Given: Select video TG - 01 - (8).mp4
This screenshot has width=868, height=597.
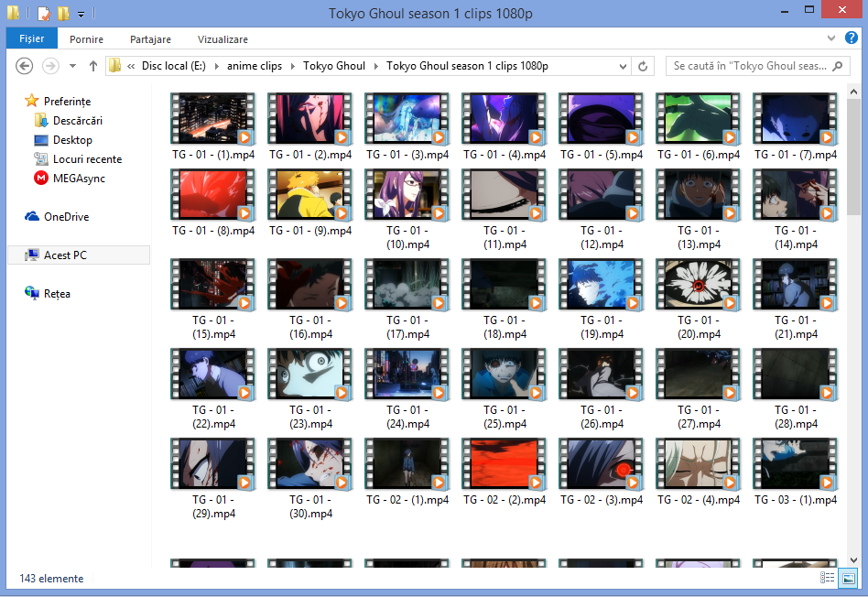Looking at the screenshot, I should pos(213,202).
